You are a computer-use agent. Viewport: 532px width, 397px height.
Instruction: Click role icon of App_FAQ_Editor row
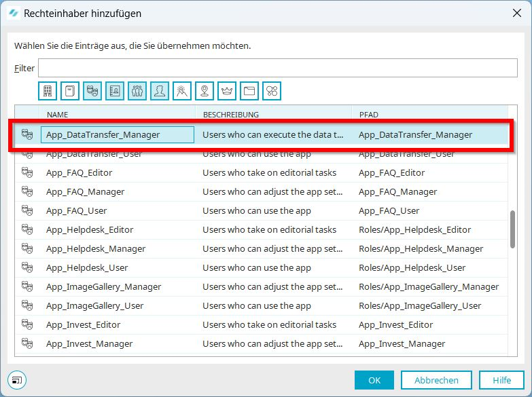click(x=27, y=172)
